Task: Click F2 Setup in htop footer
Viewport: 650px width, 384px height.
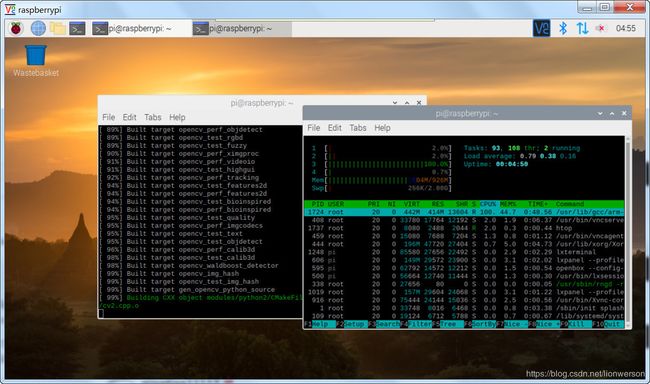Action: tap(352, 324)
